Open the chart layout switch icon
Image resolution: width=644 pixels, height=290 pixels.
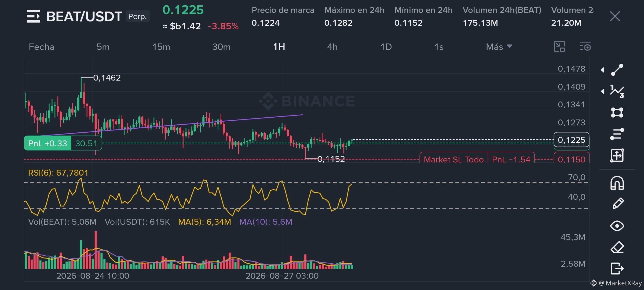(559, 47)
